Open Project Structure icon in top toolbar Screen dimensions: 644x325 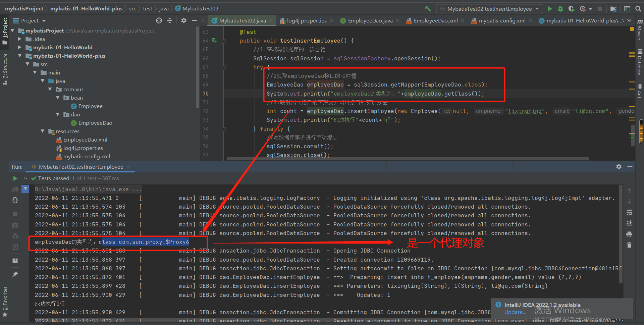click(x=613, y=9)
